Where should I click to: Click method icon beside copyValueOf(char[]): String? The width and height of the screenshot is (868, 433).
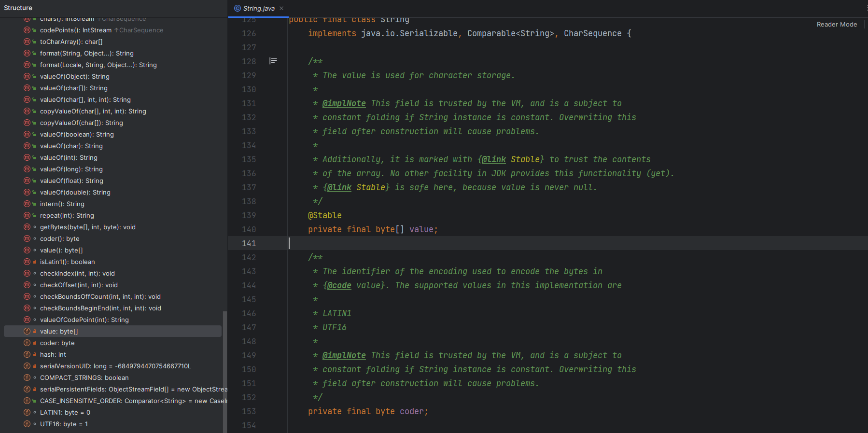pos(27,123)
